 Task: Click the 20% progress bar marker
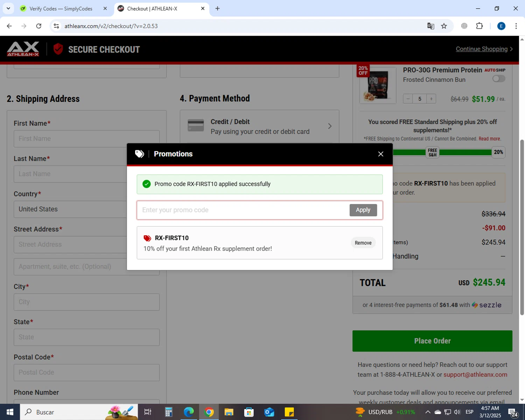pyautogui.click(x=498, y=152)
